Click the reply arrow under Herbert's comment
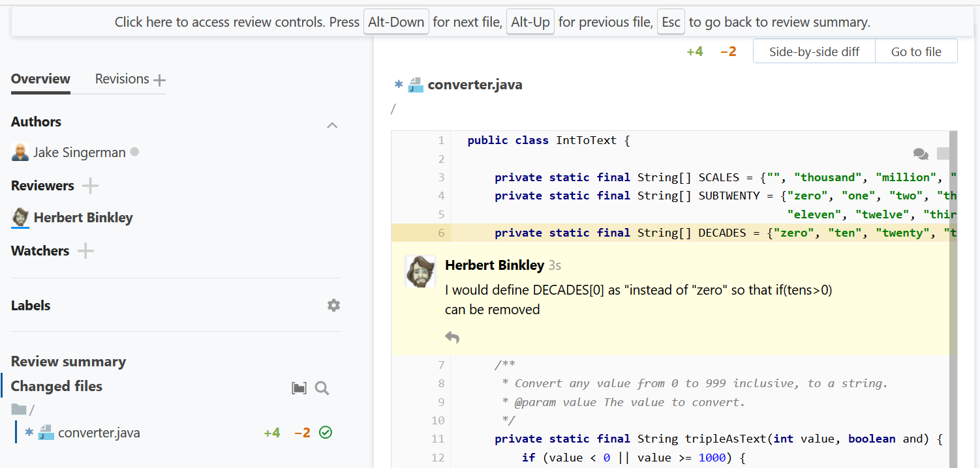The height and width of the screenshot is (468, 980). coord(452,337)
